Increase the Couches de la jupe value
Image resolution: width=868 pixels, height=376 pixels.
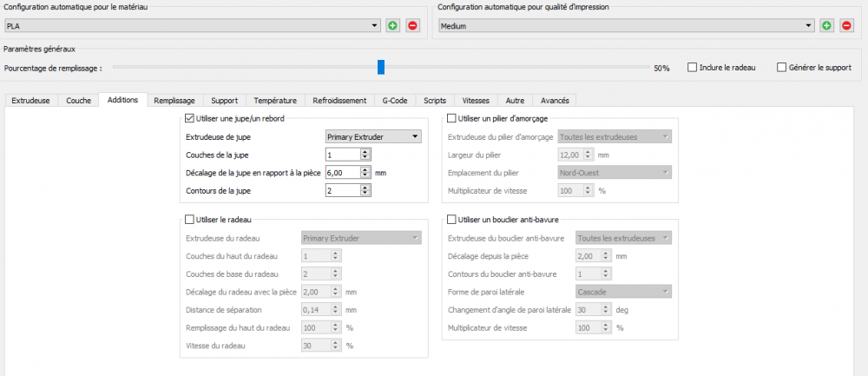365,151
